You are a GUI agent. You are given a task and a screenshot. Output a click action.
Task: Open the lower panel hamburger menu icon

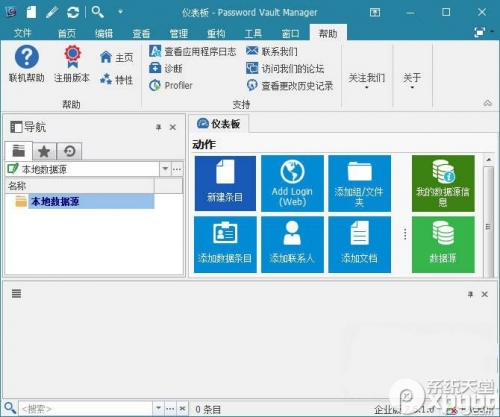point(16,294)
